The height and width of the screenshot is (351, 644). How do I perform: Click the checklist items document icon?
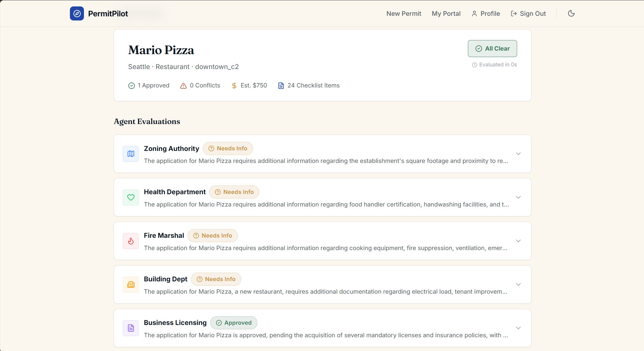coord(281,86)
